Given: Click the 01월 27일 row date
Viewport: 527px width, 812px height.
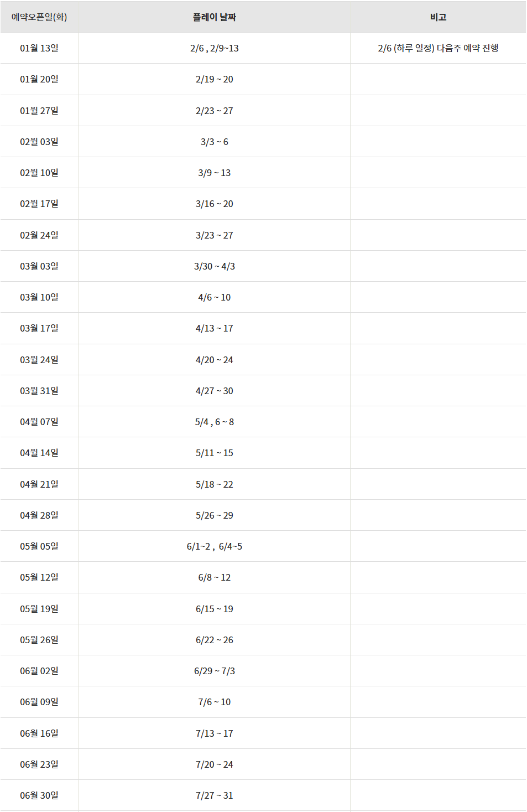Looking at the screenshot, I should pyautogui.click(x=39, y=111).
